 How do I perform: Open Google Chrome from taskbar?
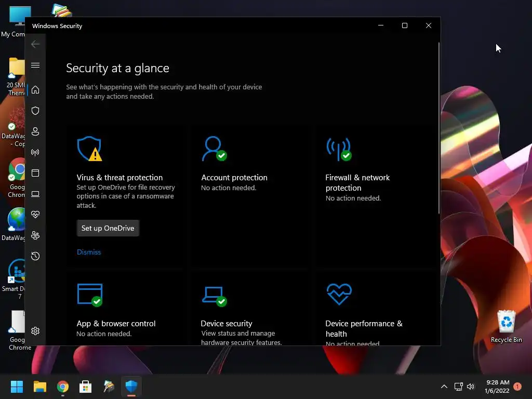63,387
